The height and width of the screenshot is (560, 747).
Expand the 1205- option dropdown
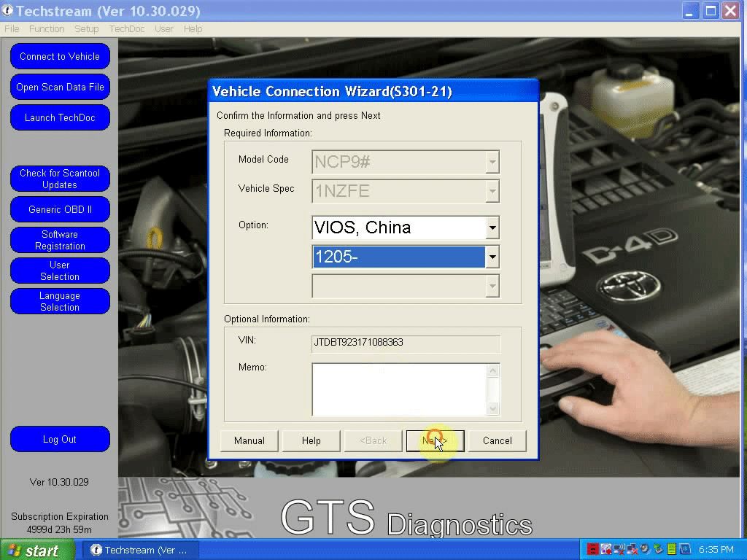(492, 257)
